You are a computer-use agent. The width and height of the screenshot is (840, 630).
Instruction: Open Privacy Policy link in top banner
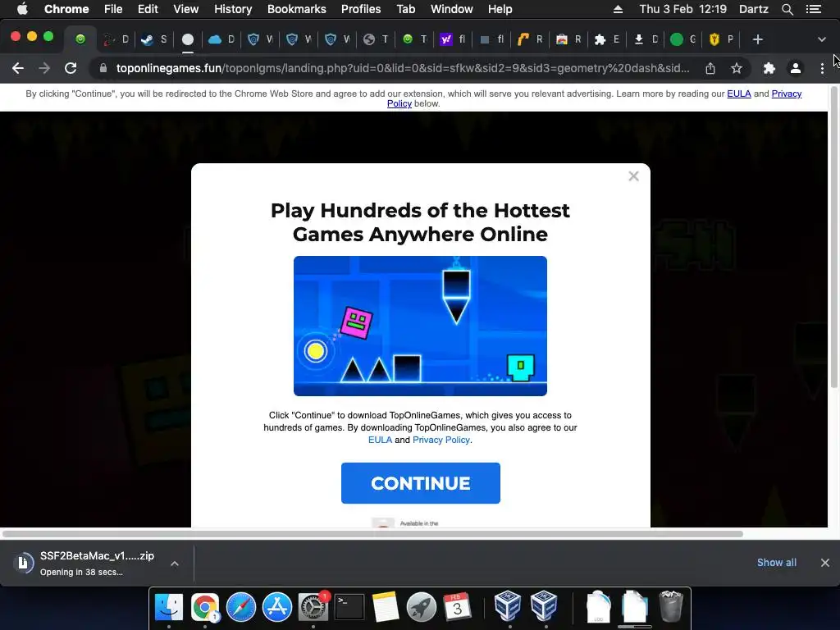787,94
